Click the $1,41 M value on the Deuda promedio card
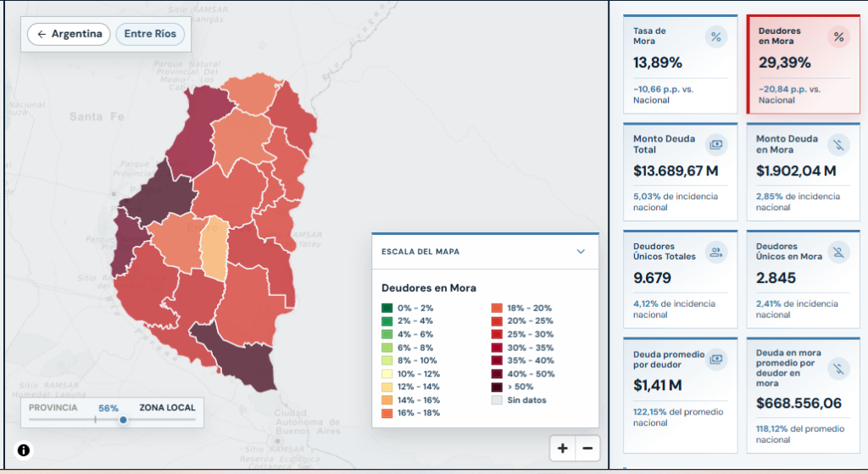Image resolution: width=868 pixels, height=474 pixels. click(658, 385)
